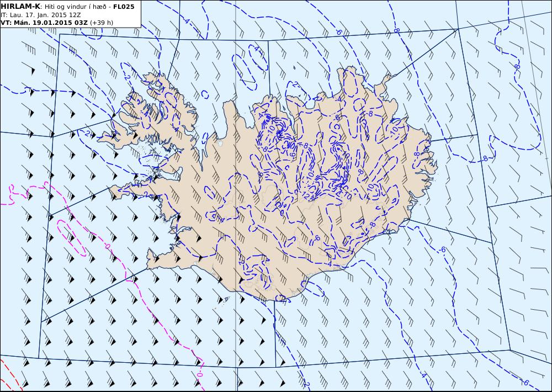Click the 'VT: Mán. 19.01.2015 03Z' valid time
Viewport: 552px width, 392px height.
coord(44,23)
